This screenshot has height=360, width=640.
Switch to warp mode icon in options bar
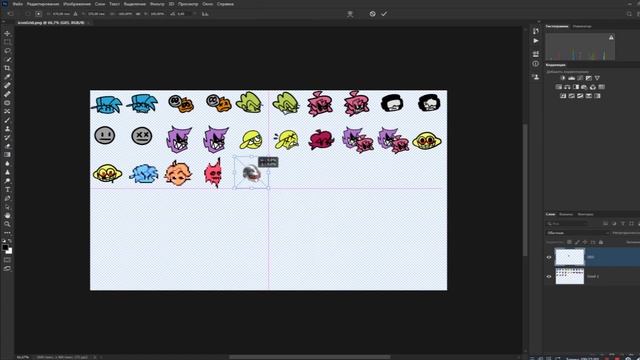350,14
